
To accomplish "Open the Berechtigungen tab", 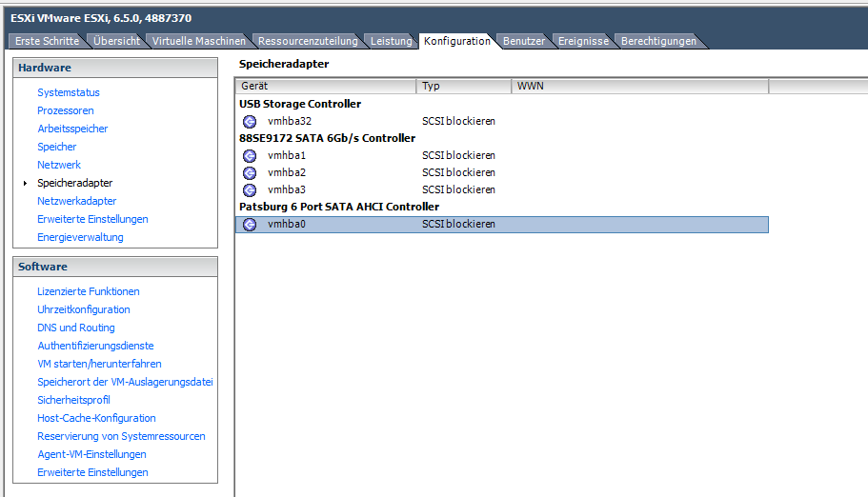I will pos(658,41).
